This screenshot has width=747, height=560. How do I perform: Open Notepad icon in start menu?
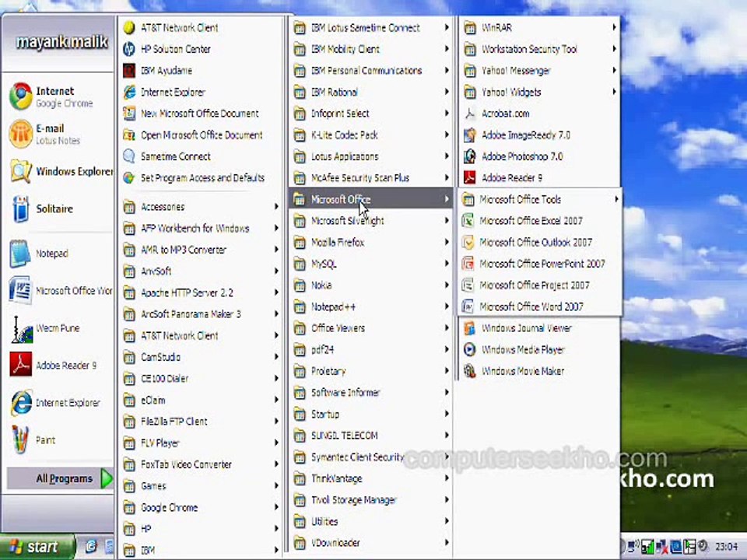20,254
